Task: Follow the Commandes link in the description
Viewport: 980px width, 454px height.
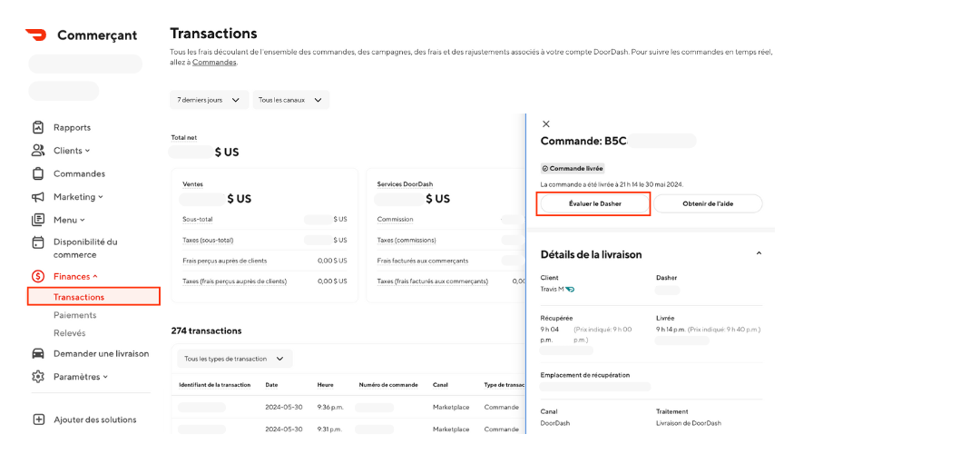Action: coord(214,63)
